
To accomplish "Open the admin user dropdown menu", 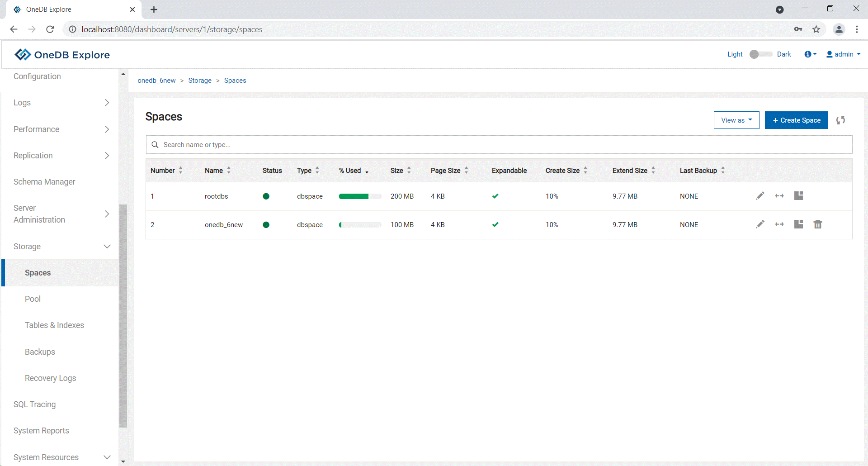I will (x=843, y=54).
